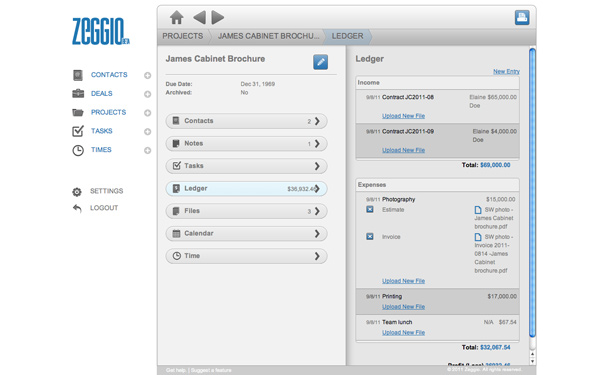
Task: Click the Settings gear icon
Action: click(x=77, y=191)
